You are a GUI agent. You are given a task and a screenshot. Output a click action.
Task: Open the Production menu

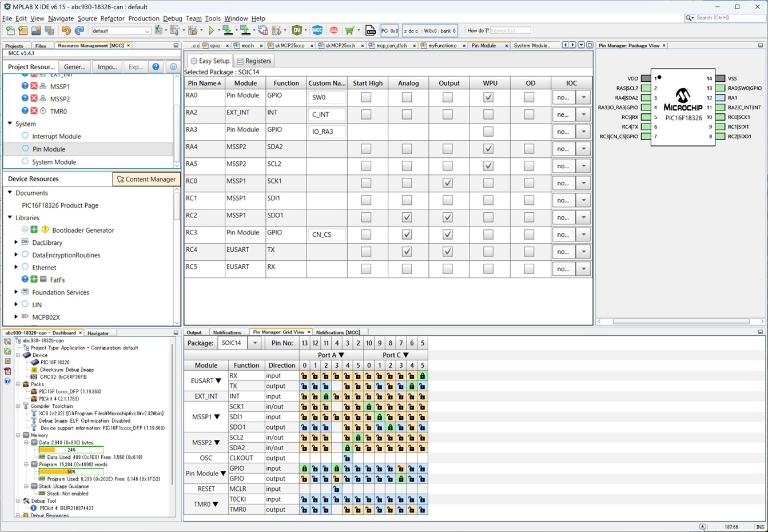[x=144, y=18]
